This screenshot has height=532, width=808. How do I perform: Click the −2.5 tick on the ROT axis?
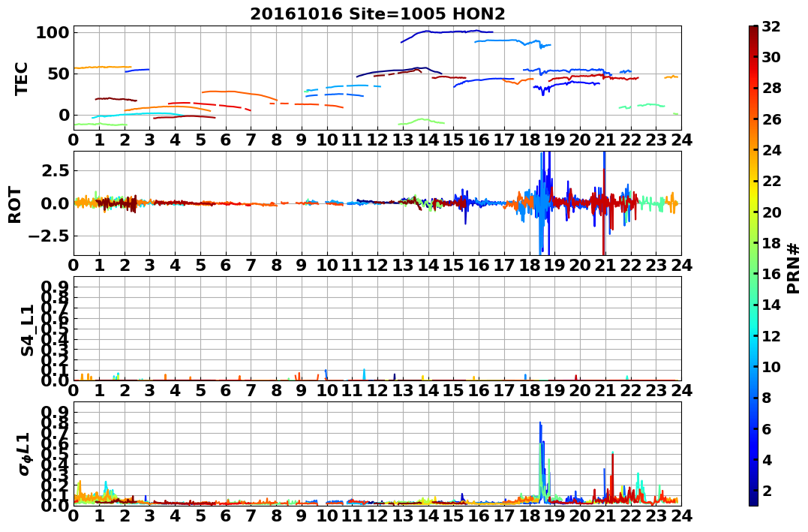[x=50, y=236]
